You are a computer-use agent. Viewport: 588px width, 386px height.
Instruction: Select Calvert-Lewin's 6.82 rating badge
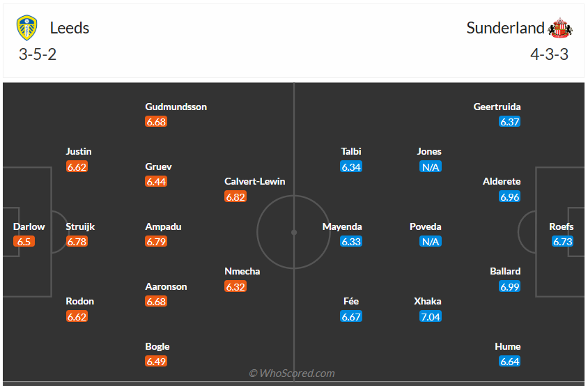(x=235, y=196)
